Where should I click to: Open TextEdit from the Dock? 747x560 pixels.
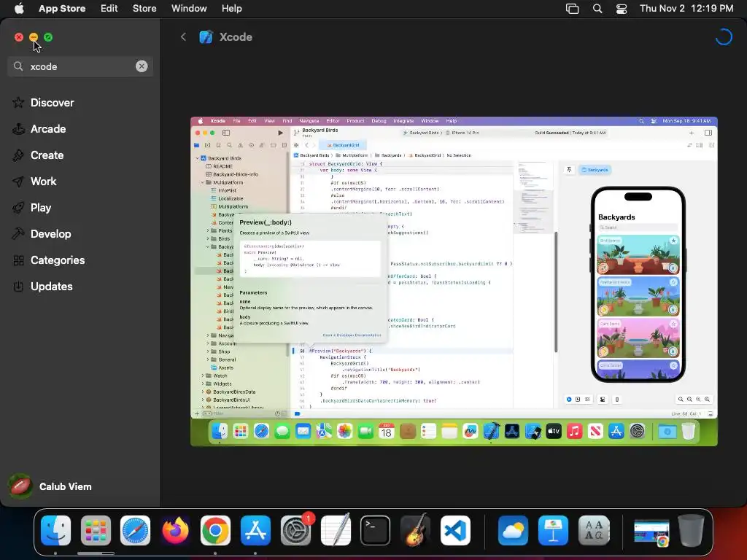(x=336, y=530)
